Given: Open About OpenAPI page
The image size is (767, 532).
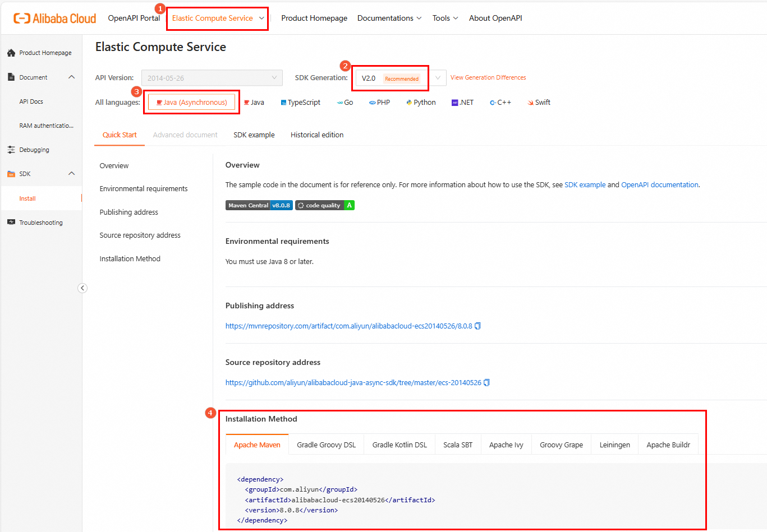Looking at the screenshot, I should (495, 18).
